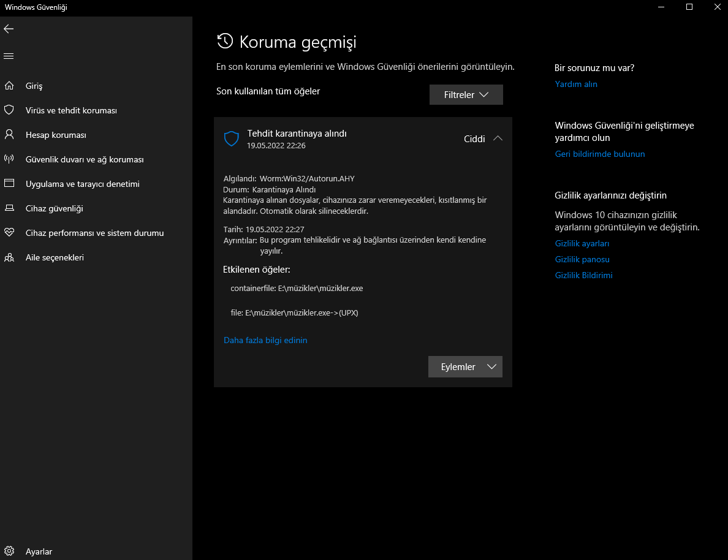Click the Gizlilik ayarlarınızı değiştirin heading

click(610, 195)
